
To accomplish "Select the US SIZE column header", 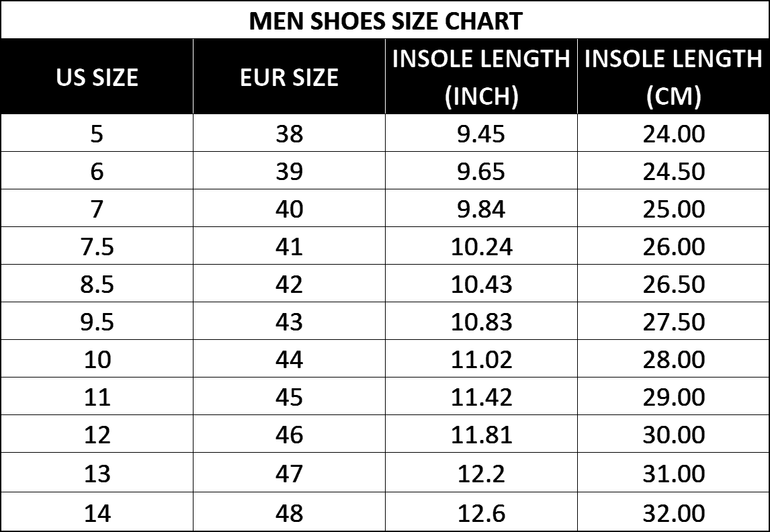I will pos(97,77).
